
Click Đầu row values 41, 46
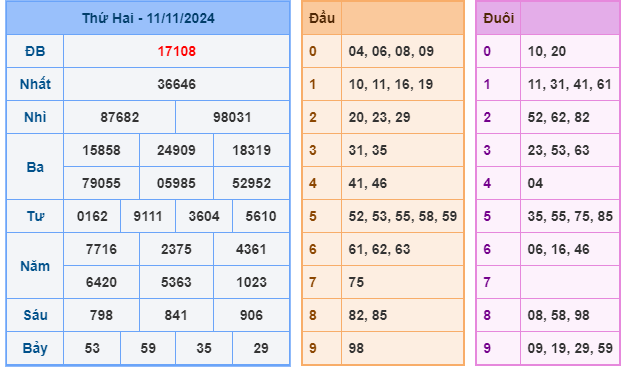tap(368, 183)
